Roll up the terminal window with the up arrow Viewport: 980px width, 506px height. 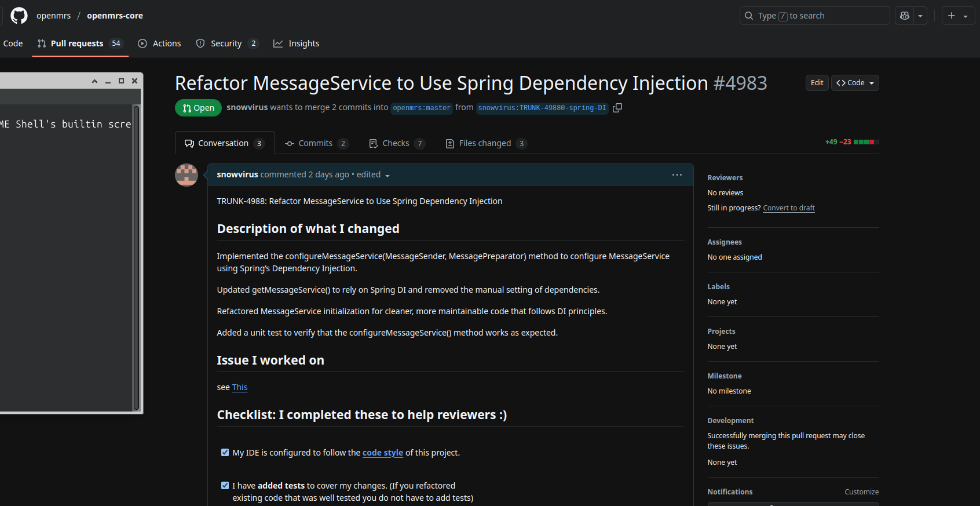pyautogui.click(x=94, y=81)
